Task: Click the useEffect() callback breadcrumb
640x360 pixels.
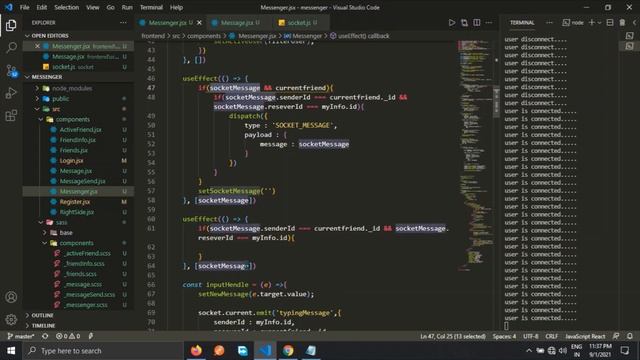Action: pos(360,36)
